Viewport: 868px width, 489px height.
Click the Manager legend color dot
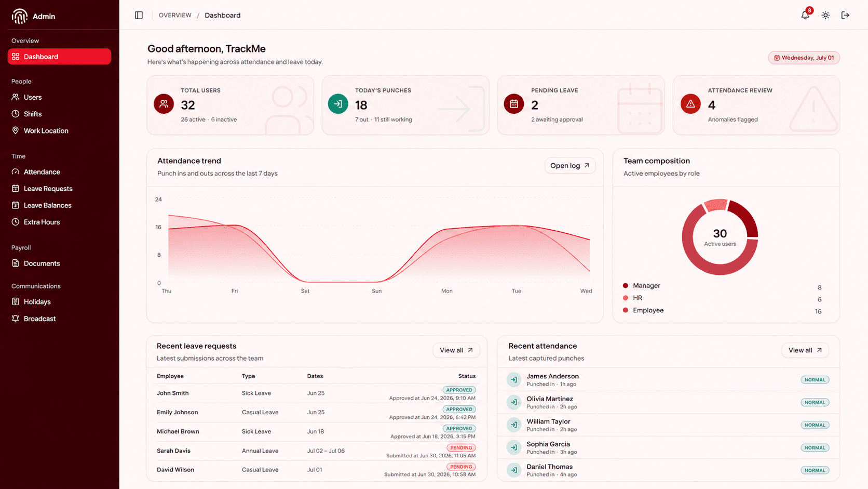coord(626,286)
